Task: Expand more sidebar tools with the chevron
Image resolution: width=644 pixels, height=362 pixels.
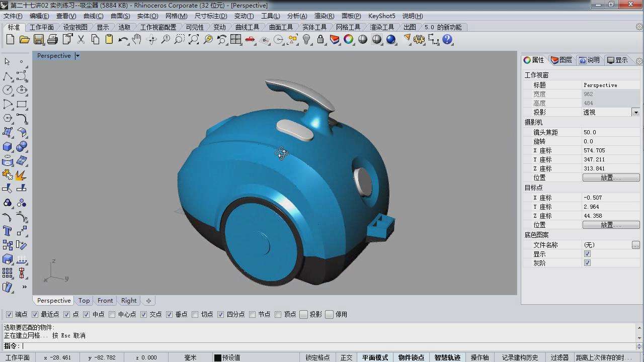Action: [x=24, y=287]
